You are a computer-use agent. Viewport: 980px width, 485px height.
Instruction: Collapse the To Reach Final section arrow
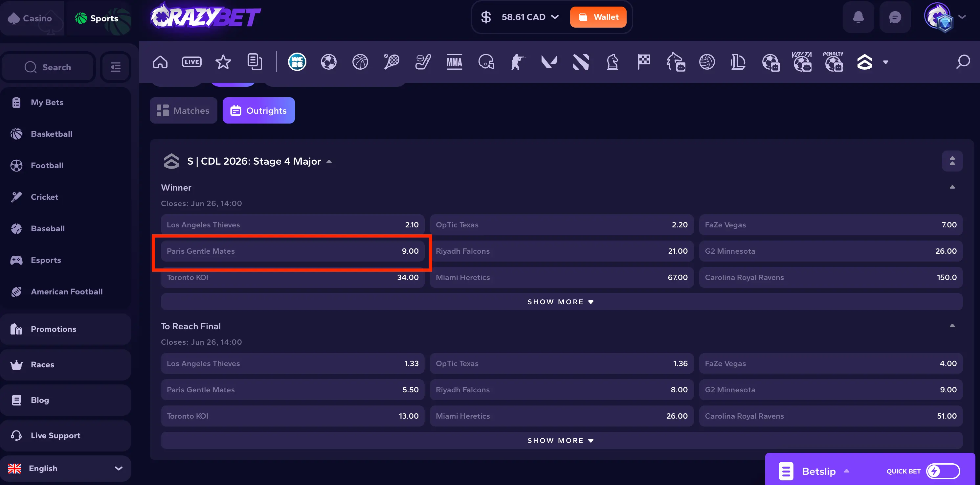point(952,326)
